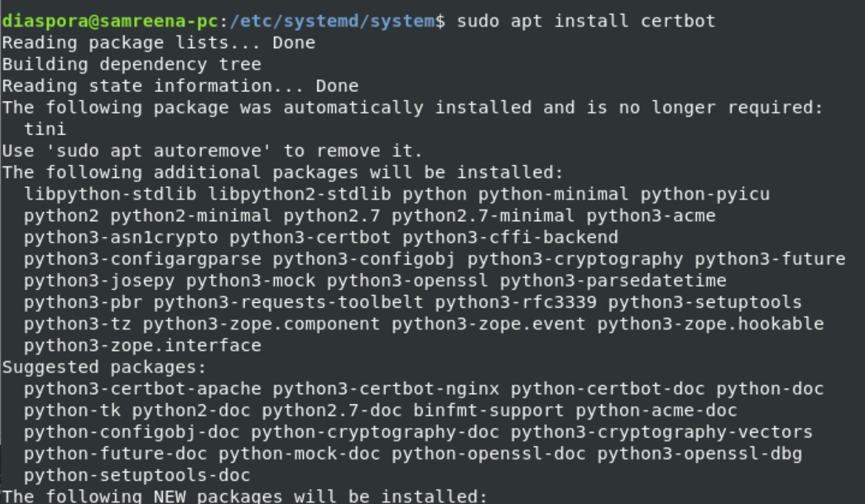Click python3-zope.hookable package name
865x504 pixels.
click(x=710, y=324)
